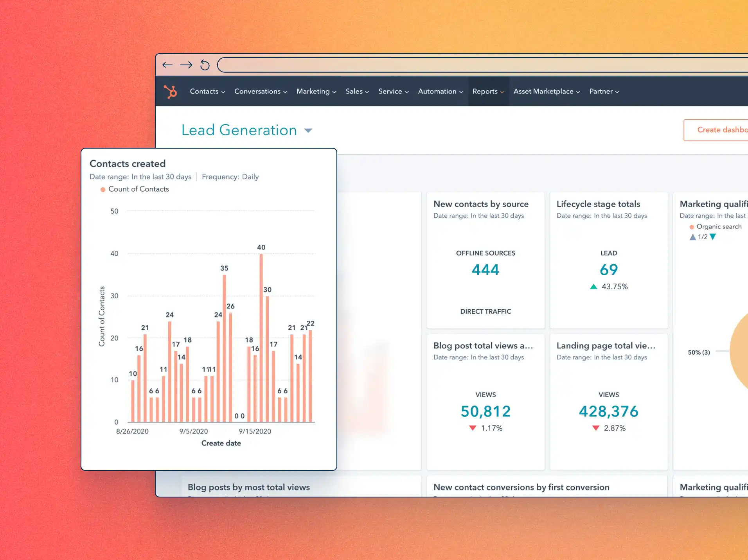
Task: Click the browser address bar
Action: 469,65
